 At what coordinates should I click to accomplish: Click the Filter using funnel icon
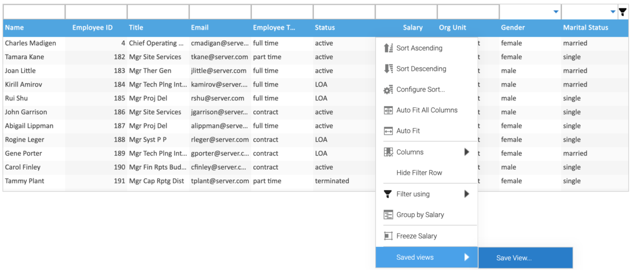click(389, 194)
